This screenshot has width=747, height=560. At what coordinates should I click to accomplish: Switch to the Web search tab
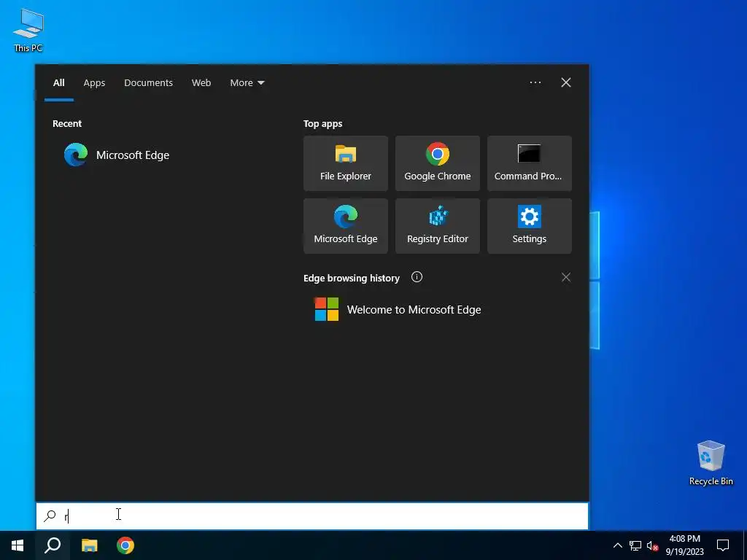201,83
